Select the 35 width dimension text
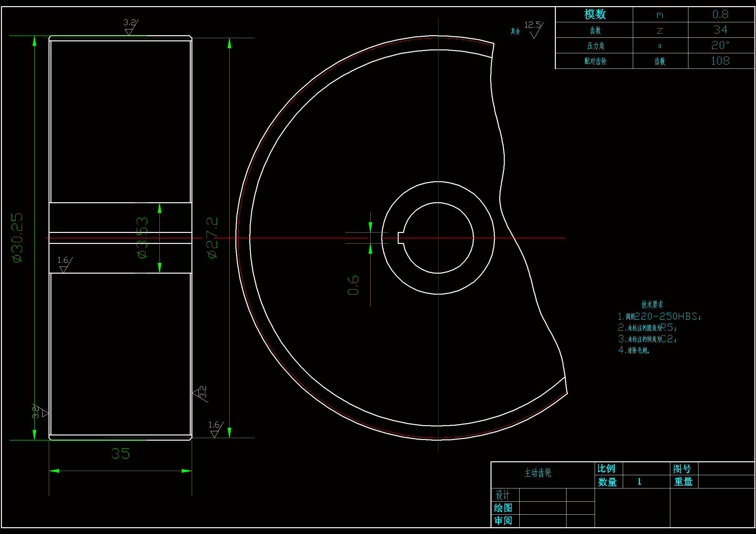 pos(121,454)
